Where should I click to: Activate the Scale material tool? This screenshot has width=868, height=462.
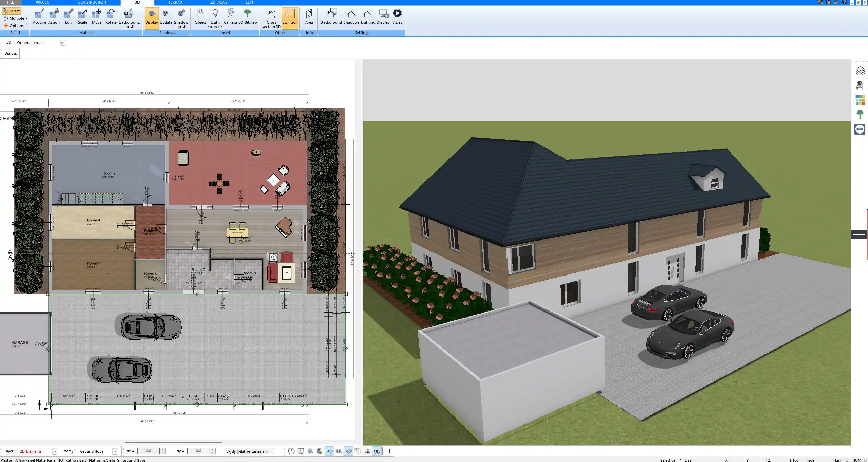[x=82, y=15]
